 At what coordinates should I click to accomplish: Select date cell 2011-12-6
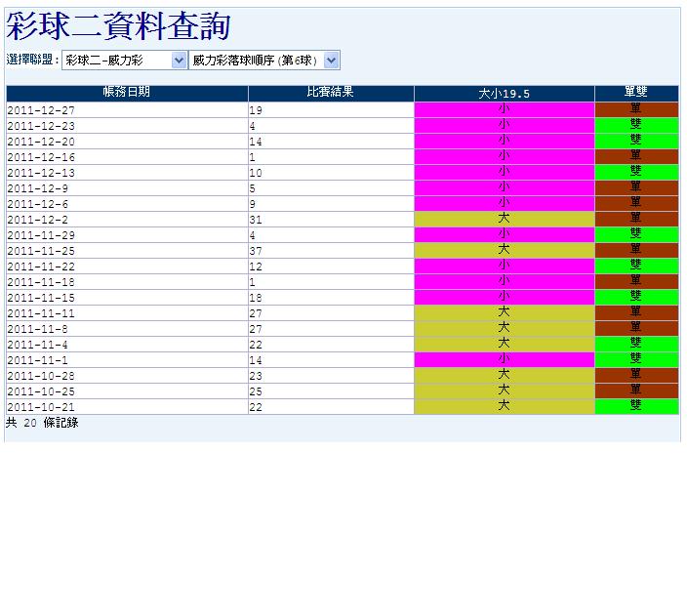click(x=127, y=204)
